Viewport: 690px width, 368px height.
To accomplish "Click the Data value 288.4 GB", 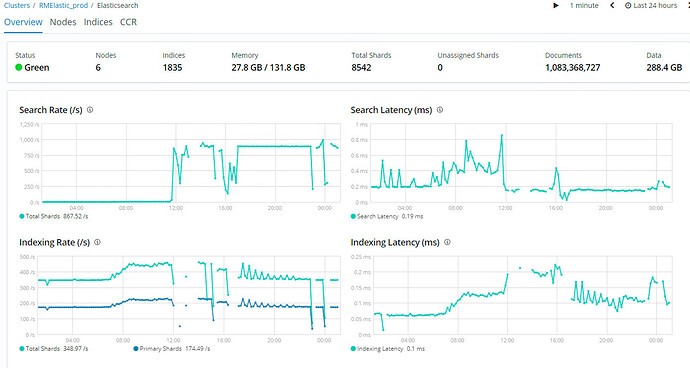I will click(664, 67).
